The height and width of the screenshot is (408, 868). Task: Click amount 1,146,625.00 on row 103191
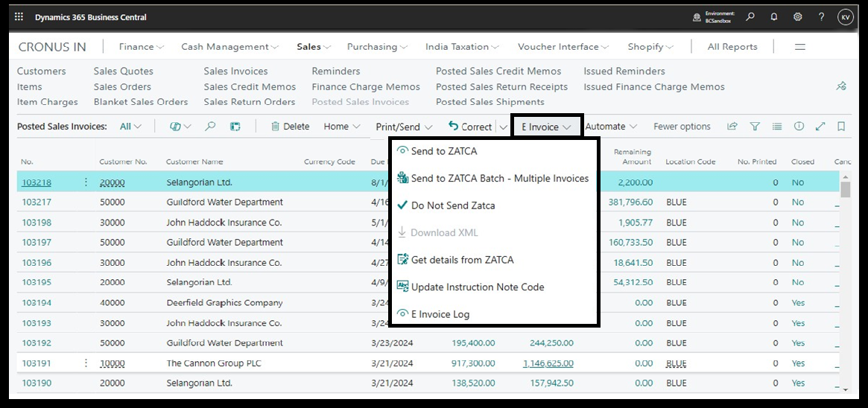point(548,363)
